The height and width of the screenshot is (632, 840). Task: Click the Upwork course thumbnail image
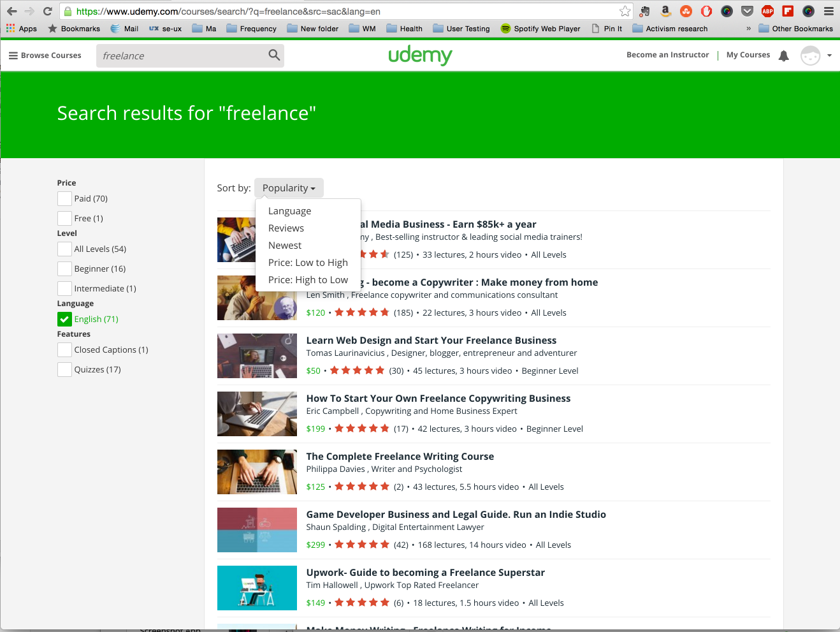257,588
